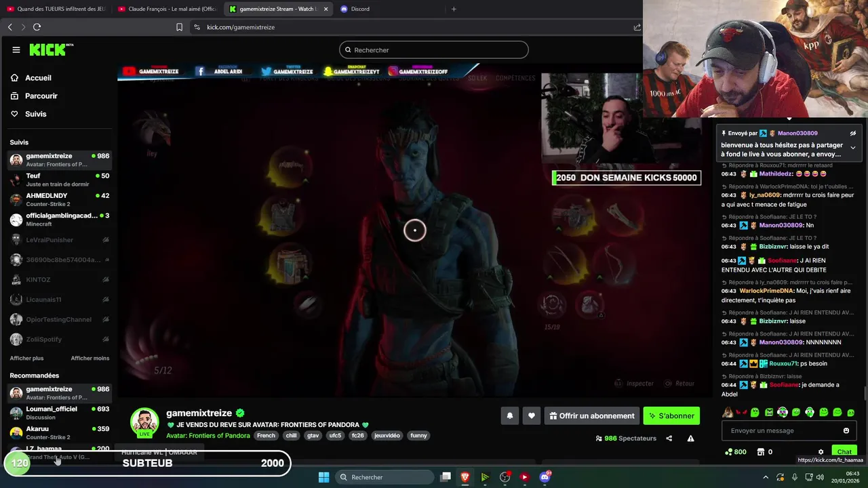Open offline KINTOZ channel
Image resolution: width=868 pixels, height=488 pixels.
(59, 279)
